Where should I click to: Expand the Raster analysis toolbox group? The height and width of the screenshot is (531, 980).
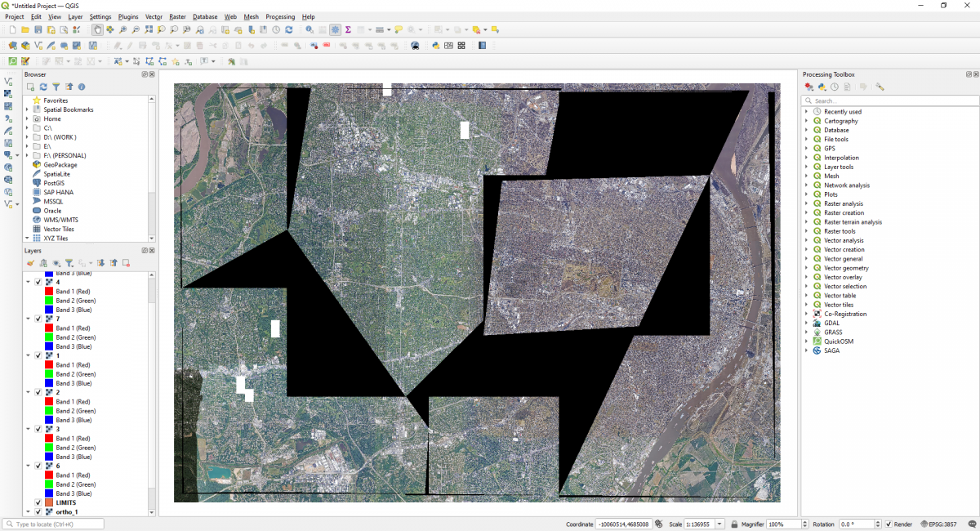tap(806, 203)
